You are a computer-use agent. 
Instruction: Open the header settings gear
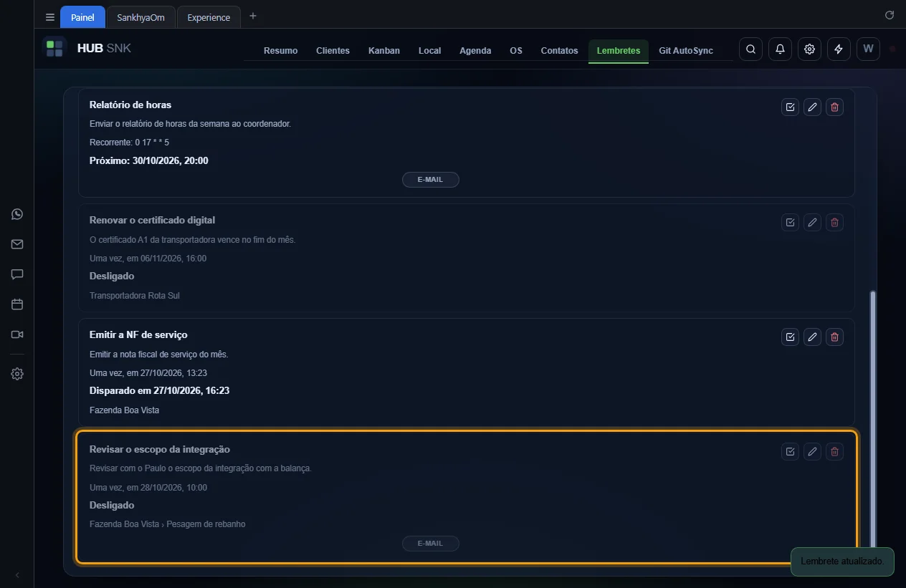[x=809, y=49]
